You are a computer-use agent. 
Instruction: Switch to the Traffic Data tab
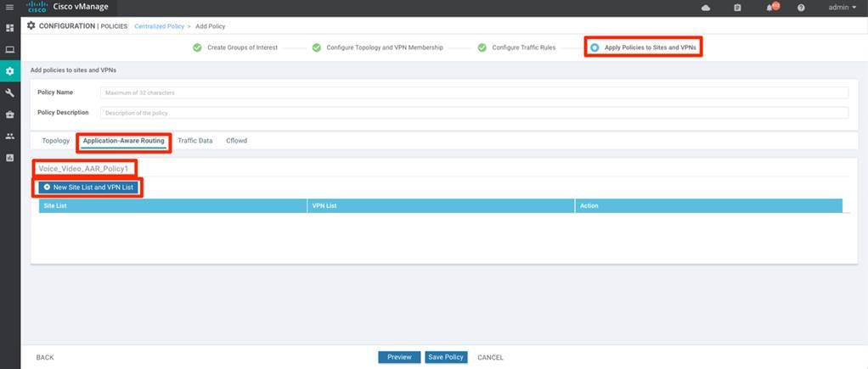[x=194, y=141]
